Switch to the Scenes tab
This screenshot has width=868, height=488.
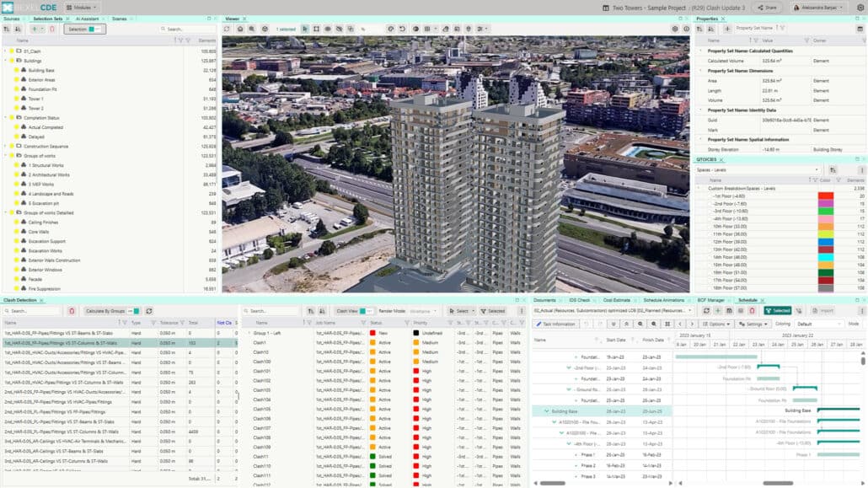(x=120, y=19)
